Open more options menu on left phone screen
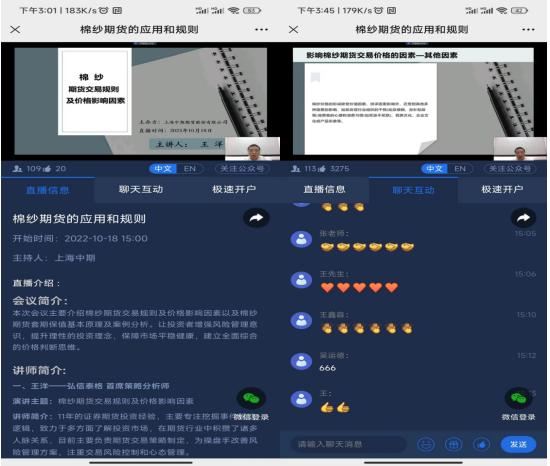The width and height of the screenshot is (550, 466). click(262, 29)
